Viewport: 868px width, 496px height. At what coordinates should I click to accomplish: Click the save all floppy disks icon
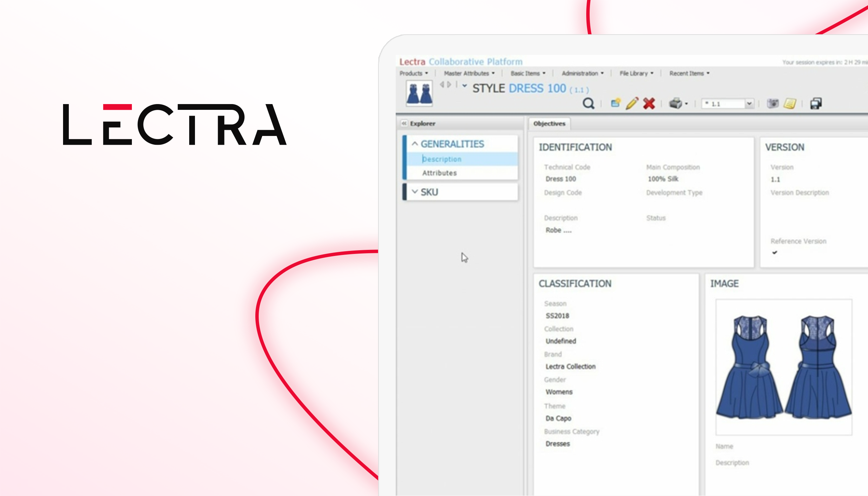pos(816,103)
